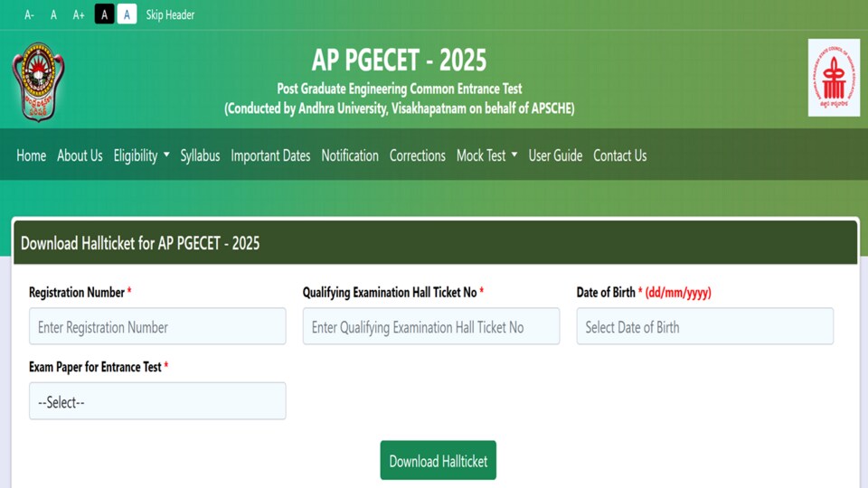Click the Andhra University crest logo
This screenshot has height=488, width=868.
(38, 82)
